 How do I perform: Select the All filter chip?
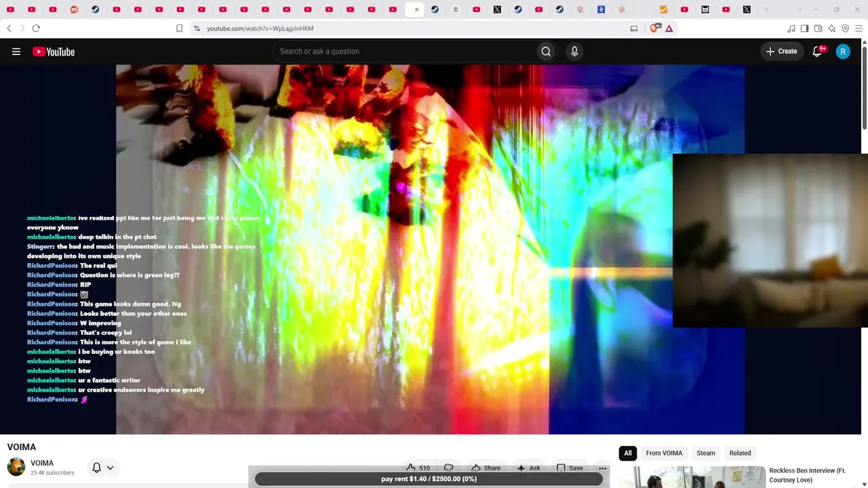pos(628,453)
